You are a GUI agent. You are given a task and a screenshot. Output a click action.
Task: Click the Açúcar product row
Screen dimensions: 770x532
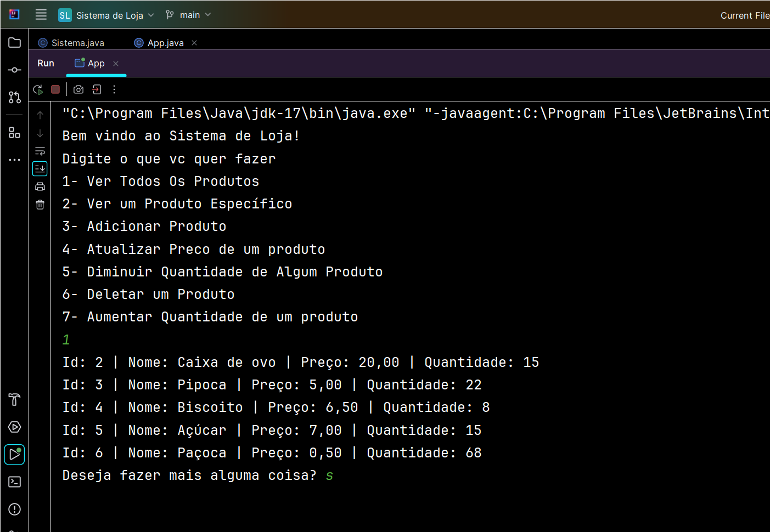pos(272,431)
